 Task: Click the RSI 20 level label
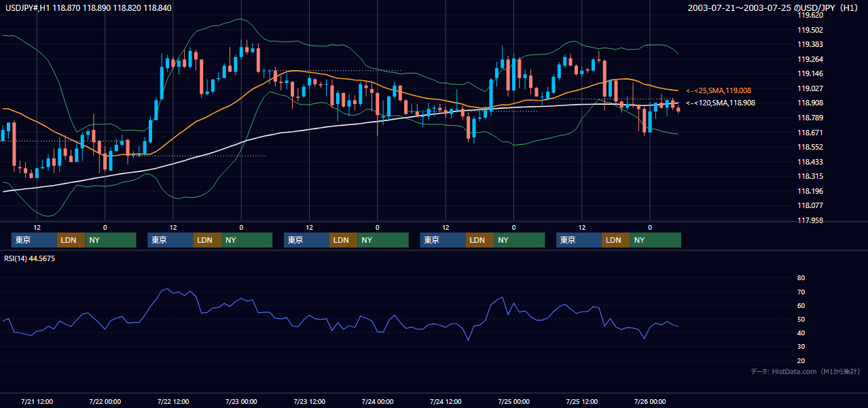point(801,360)
